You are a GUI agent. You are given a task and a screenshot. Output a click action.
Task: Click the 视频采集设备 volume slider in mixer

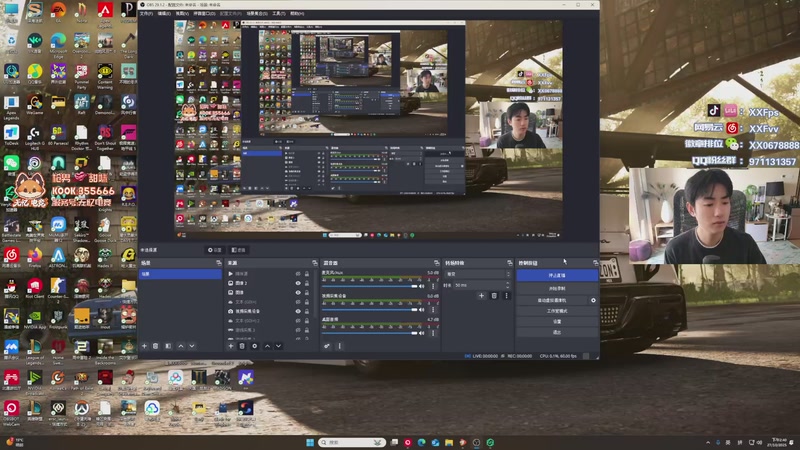[x=369, y=310]
